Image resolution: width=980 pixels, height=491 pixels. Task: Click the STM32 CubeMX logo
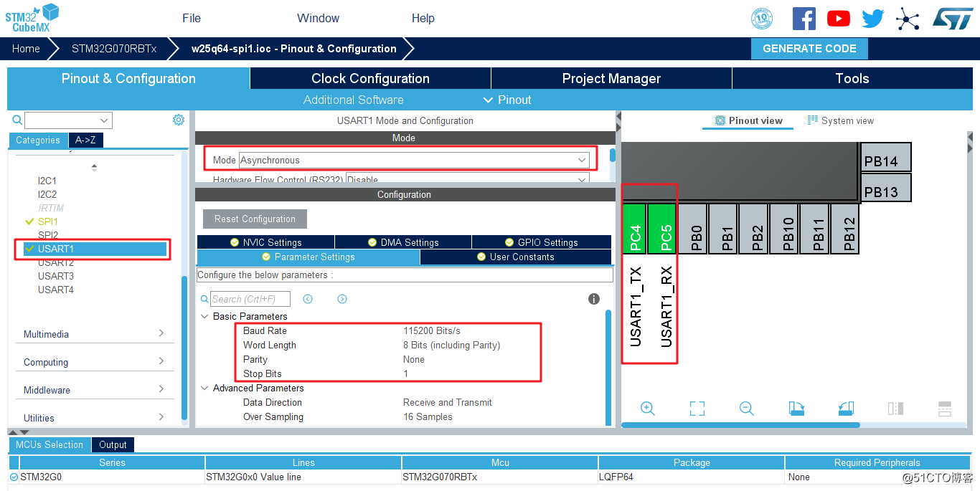[x=32, y=18]
